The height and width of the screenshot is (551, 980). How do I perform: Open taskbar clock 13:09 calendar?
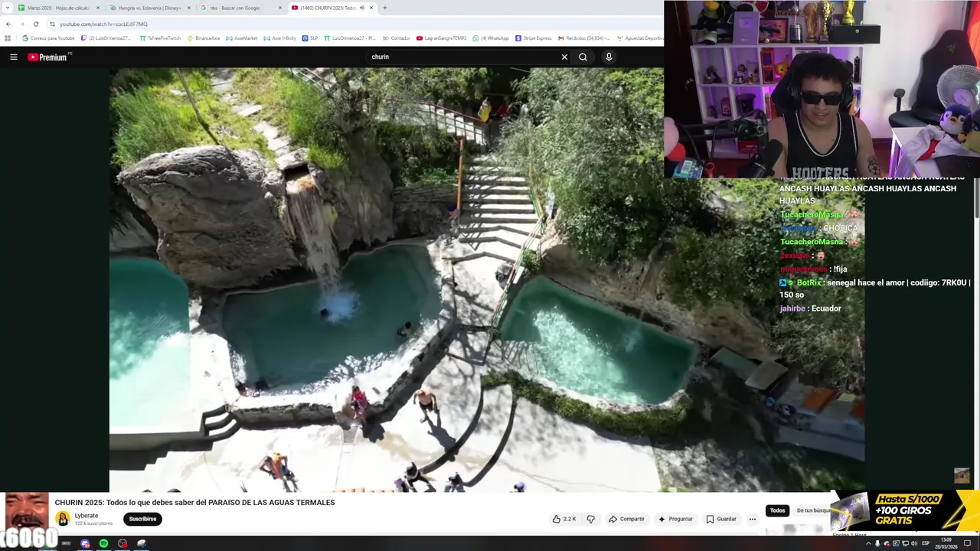945,543
